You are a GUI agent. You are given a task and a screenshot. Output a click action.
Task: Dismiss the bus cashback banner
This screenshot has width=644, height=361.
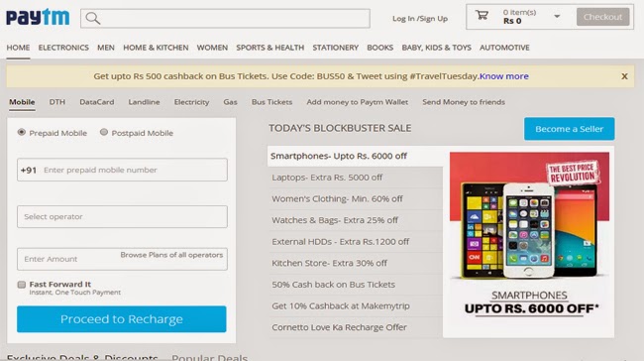click(x=624, y=76)
